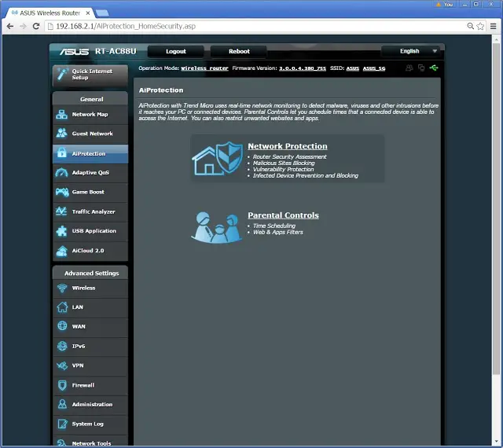Close the ASUS Wireless Router tab
This screenshot has height=448, width=503.
pyautogui.click(x=88, y=13)
